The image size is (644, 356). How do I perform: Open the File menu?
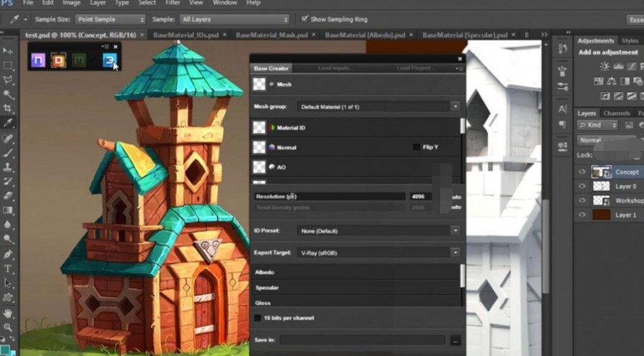(28, 3)
